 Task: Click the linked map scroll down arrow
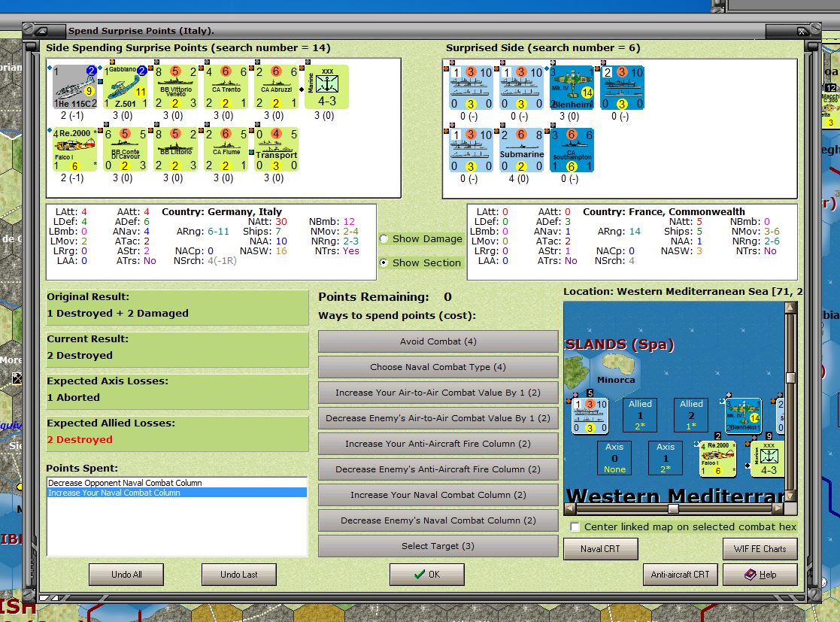coord(790,496)
